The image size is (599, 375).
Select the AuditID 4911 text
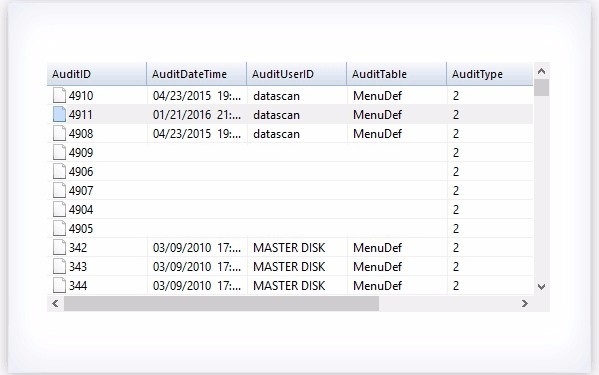click(81, 115)
